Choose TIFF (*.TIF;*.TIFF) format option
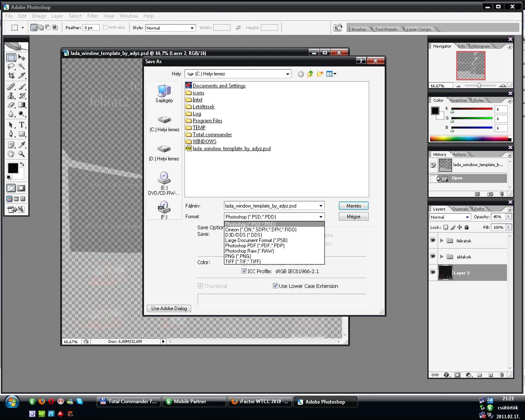 click(x=274, y=262)
